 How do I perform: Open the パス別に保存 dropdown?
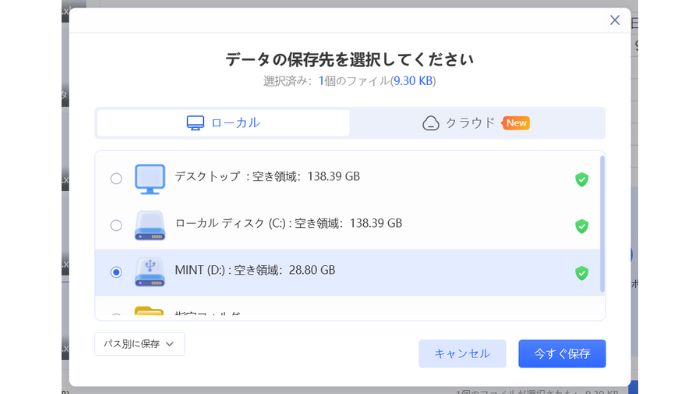(x=140, y=344)
